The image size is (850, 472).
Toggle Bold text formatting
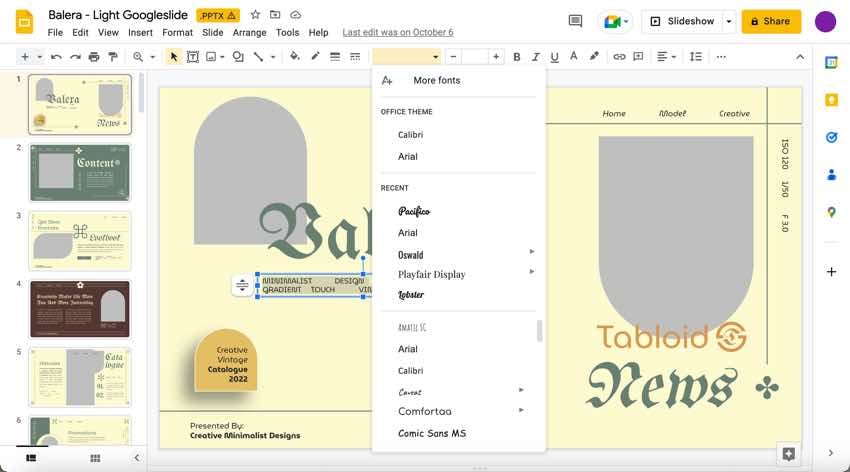[517, 57]
